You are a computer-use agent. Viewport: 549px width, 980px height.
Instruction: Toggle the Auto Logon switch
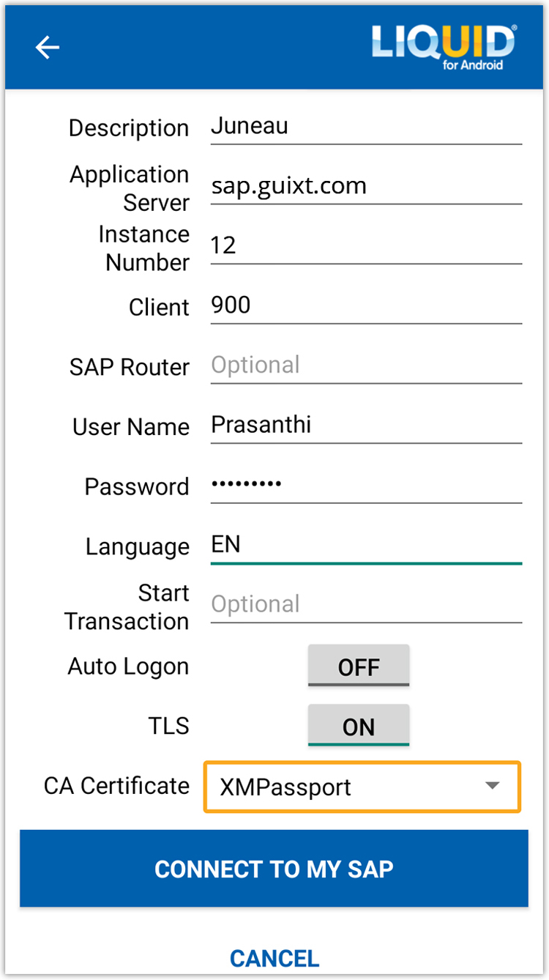click(358, 666)
